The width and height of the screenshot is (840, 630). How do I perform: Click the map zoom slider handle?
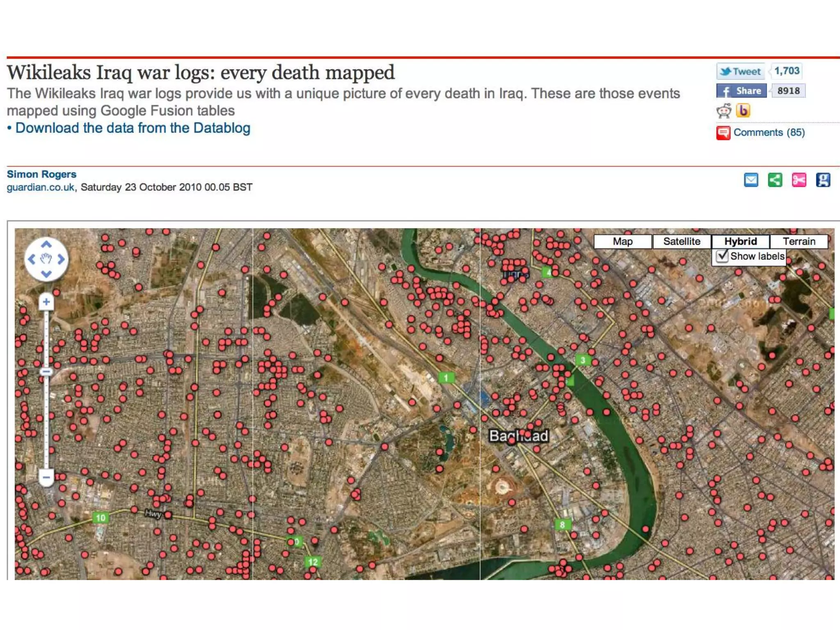(46, 372)
